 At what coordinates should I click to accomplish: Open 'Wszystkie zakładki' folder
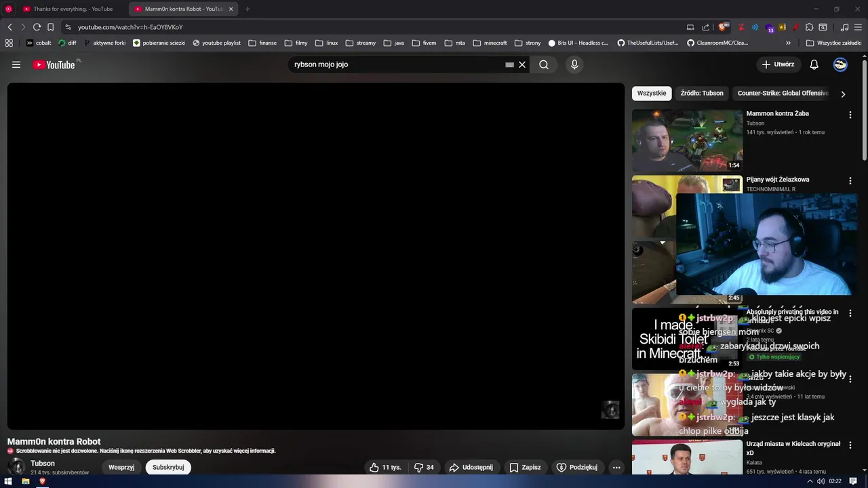pos(833,43)
